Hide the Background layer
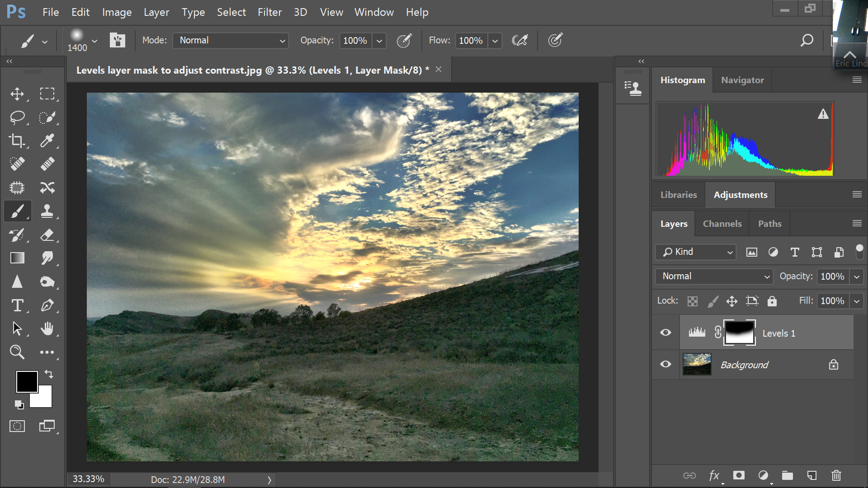This screenshot has width=868, height=488. click(x=665, y=364)
